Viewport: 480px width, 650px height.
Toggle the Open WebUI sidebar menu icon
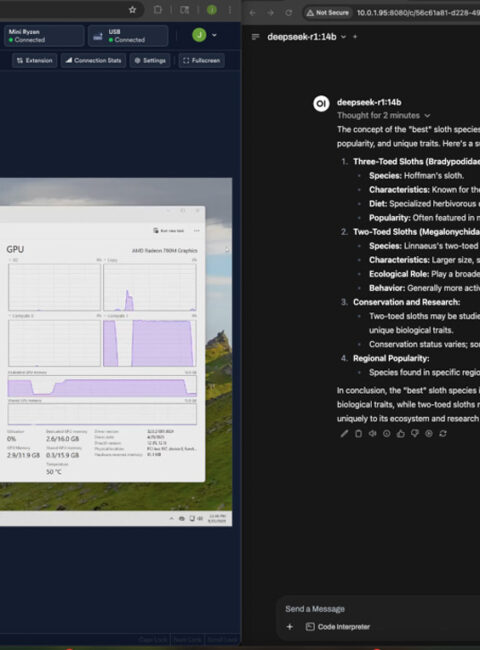click(x=255, y=37)
